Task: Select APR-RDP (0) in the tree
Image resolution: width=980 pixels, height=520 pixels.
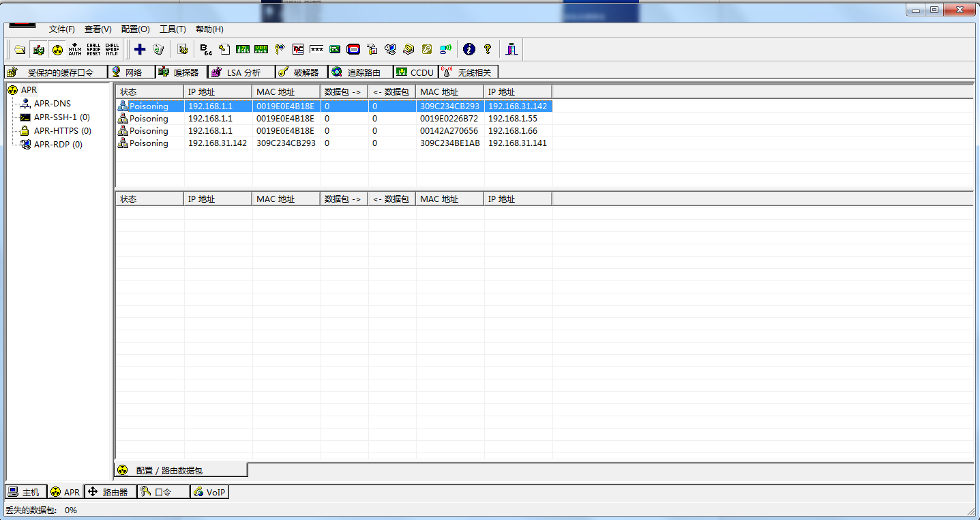Action: [58, 145]
